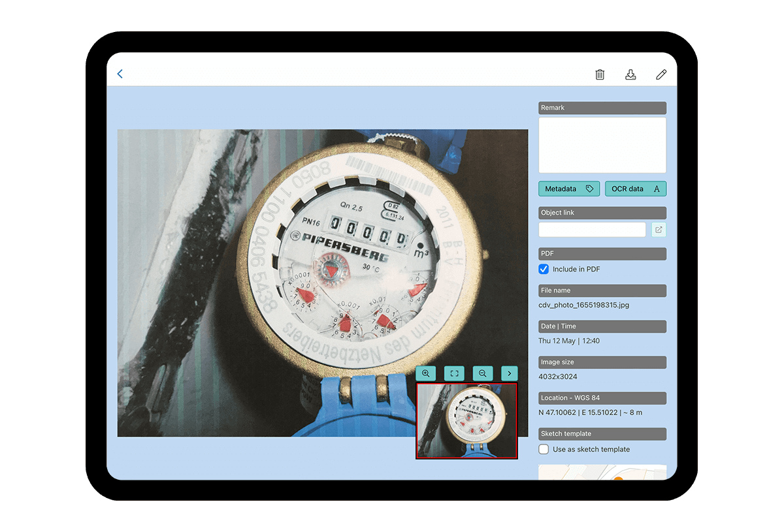
Task: Click the Date | Time section header
Action: [x=602, y=326]
